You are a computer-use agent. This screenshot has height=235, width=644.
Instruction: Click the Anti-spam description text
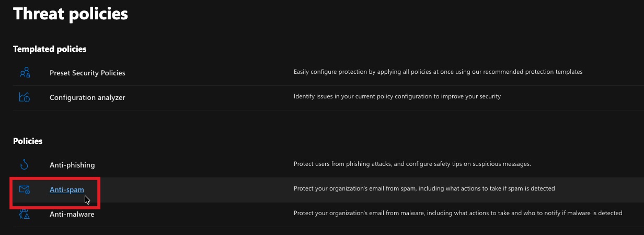click(424, 188)
